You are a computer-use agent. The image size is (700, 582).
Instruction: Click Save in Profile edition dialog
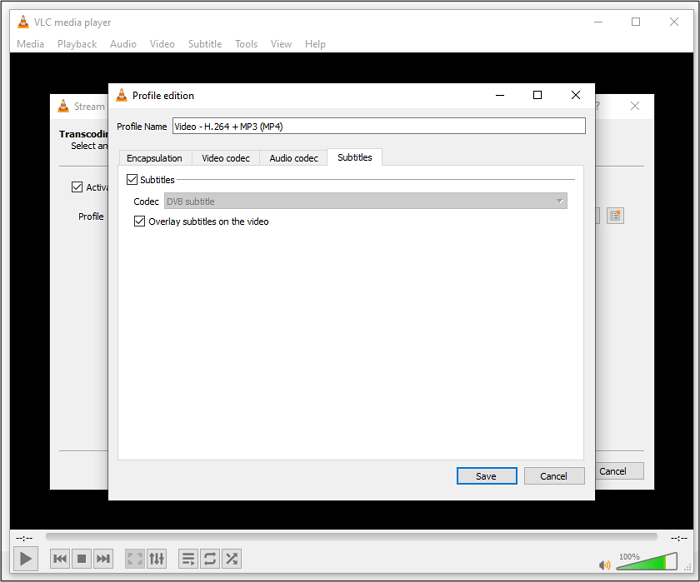tap(486, 476)
